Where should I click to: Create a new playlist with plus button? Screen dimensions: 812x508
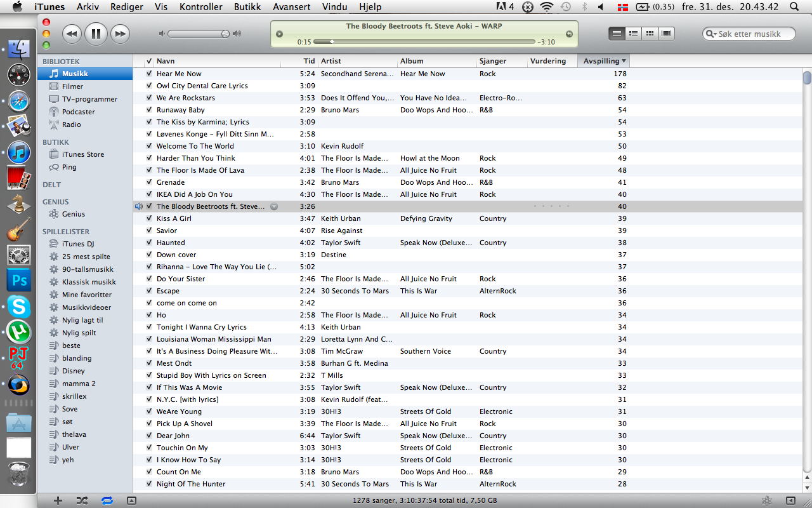(x=58, y=500)
